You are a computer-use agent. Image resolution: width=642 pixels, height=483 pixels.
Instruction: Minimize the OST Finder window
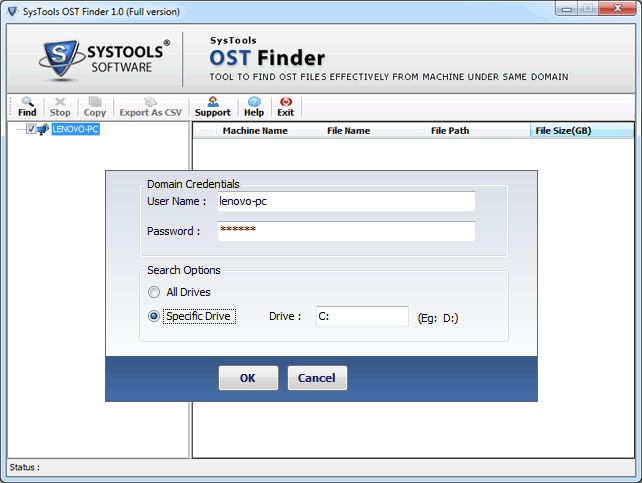(567, 9)
